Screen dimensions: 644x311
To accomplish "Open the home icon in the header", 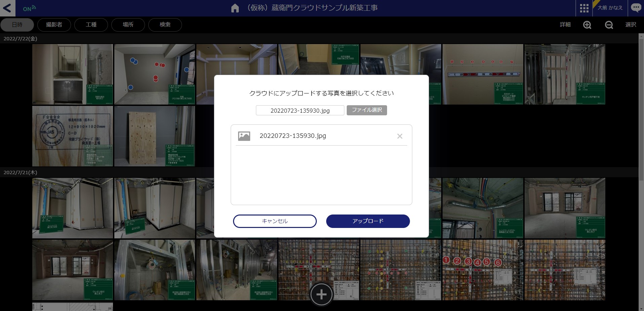I will 235,8.
